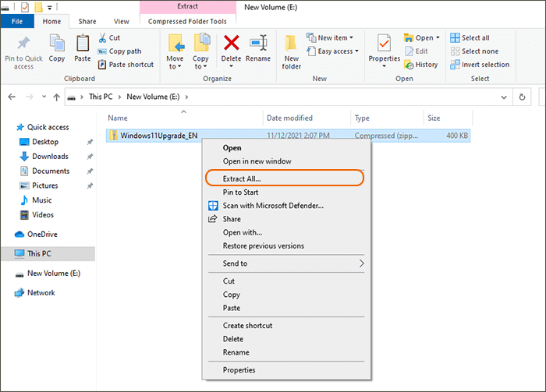Click the Pin to Quick access icon

tap(23, 44)
